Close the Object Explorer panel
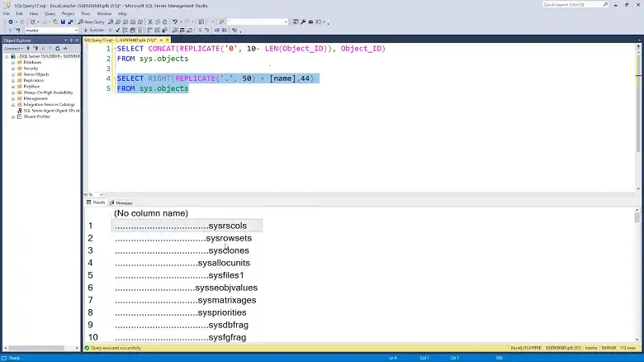This screenshot has width=644, height=362. [x=77, y=40]
